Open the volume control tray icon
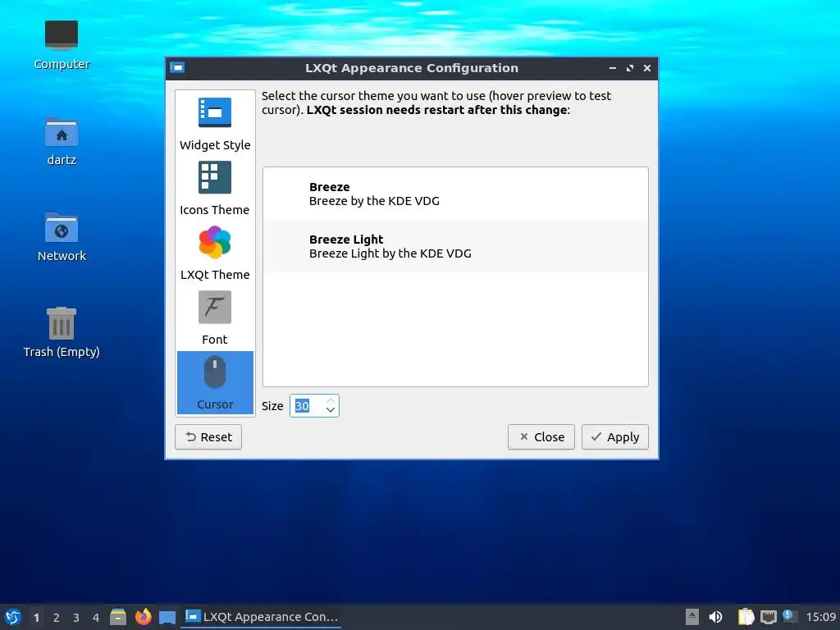Viewport: 840px width, 630px height. click(715, 617)
